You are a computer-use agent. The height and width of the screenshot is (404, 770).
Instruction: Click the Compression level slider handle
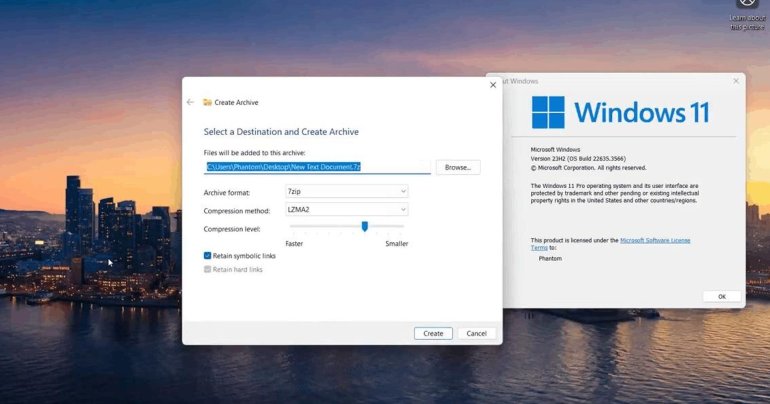click(365, 227)
